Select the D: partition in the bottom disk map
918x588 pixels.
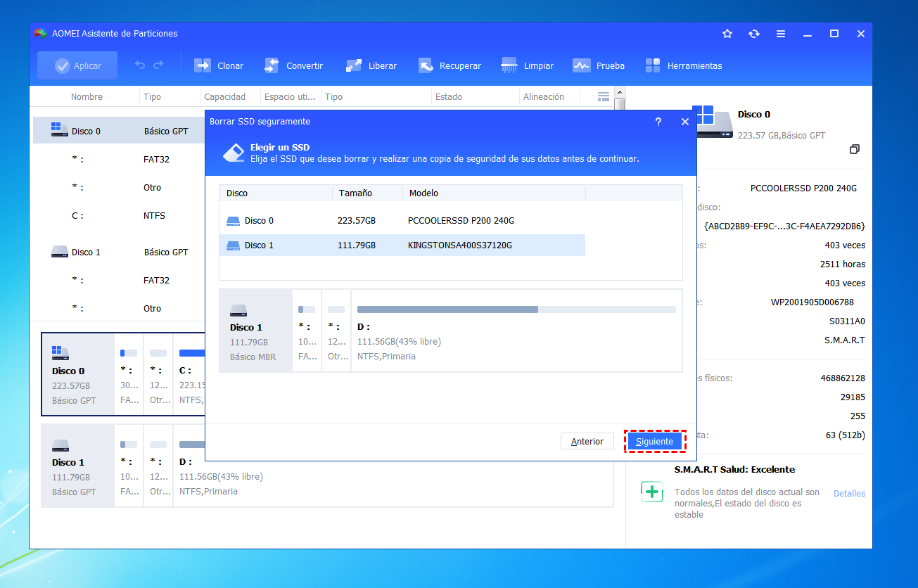pyautogui.click(x=393, y=466)
